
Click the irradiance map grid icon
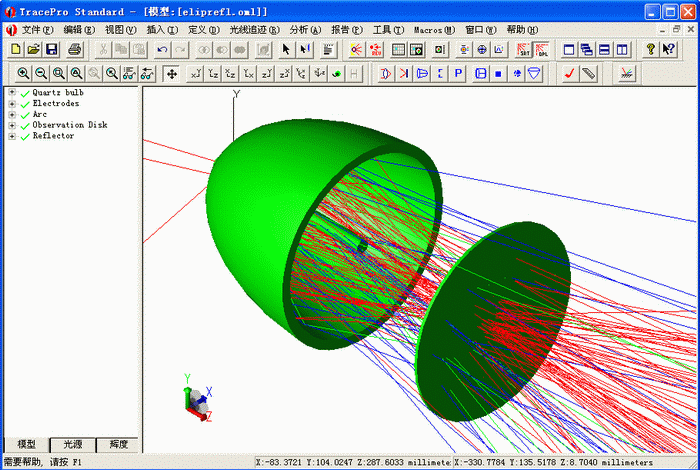coord(398,50)
